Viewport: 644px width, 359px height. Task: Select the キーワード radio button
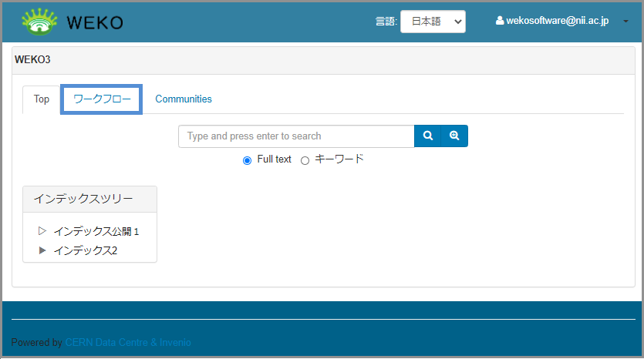click(x=305, y=160)
